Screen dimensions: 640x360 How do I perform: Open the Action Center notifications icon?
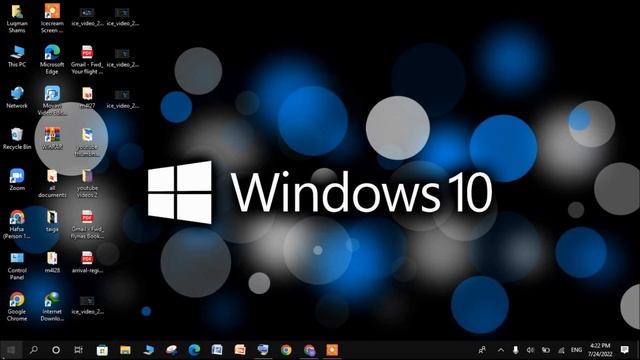coord(624,350)
